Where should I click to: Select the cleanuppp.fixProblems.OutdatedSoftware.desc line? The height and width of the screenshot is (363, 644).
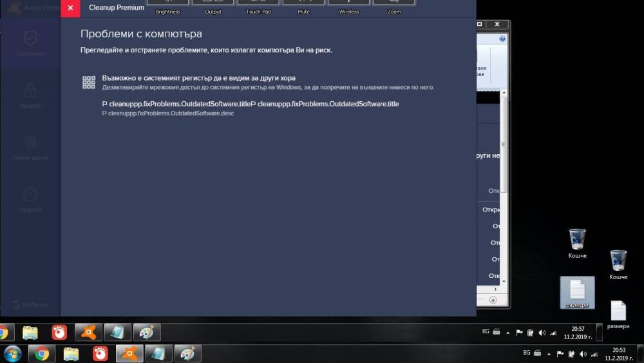tap(168, 113)
